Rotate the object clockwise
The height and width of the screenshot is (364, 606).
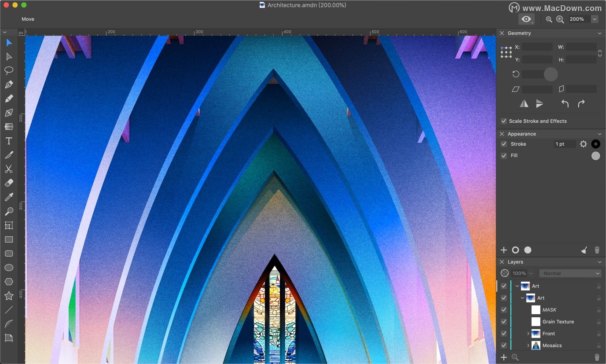click(581, 103)
